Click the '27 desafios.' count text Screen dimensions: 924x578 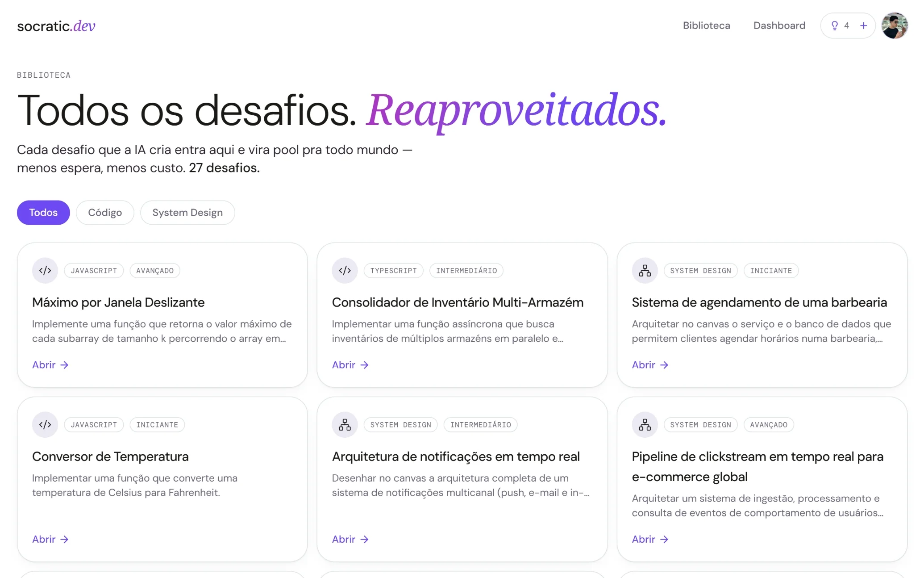pos(224,168)
